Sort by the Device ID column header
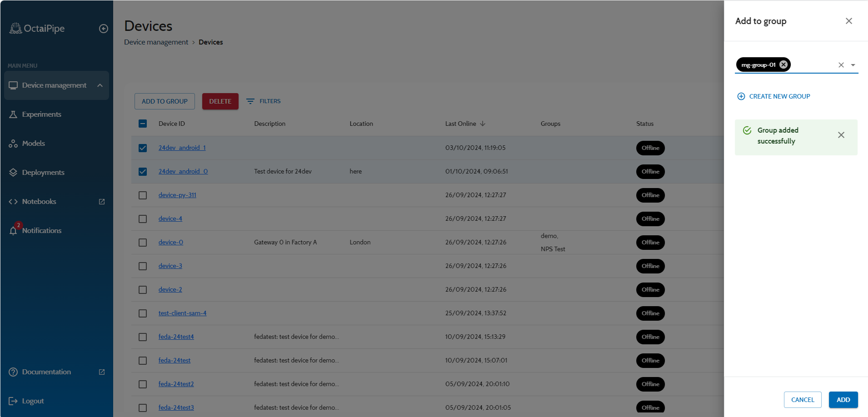This screenshot has width=868, height=417. (171, 124)
